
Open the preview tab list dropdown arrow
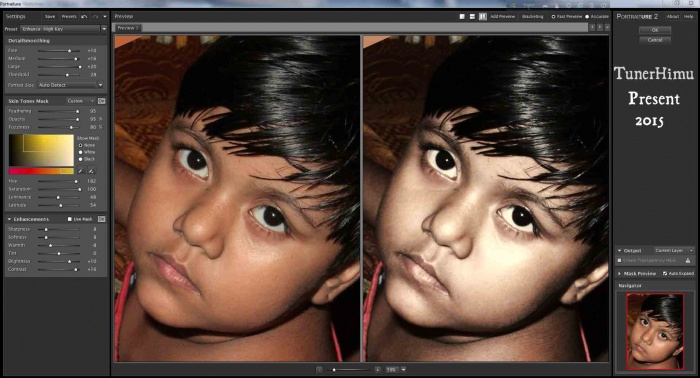click(x=607, y=28)
